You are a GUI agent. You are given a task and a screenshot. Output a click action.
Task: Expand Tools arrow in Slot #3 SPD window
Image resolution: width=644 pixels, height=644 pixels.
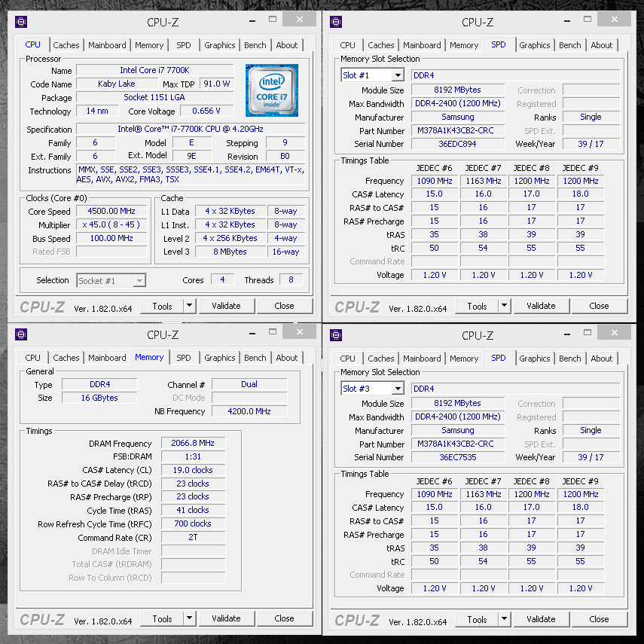point(504,619)
